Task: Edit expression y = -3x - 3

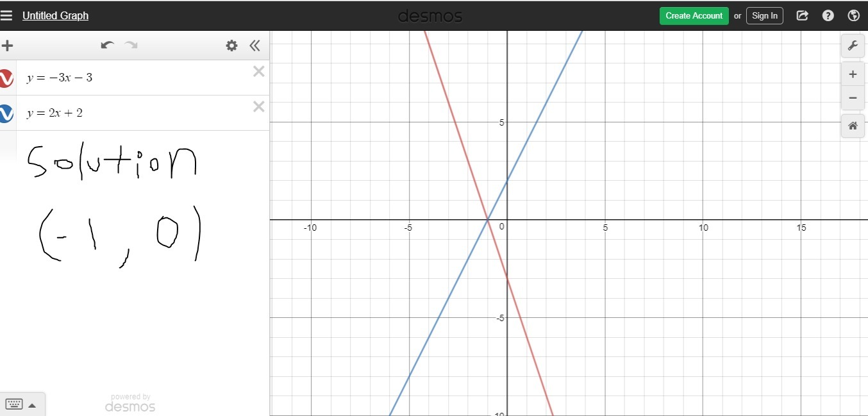Action: pos(60,78)
